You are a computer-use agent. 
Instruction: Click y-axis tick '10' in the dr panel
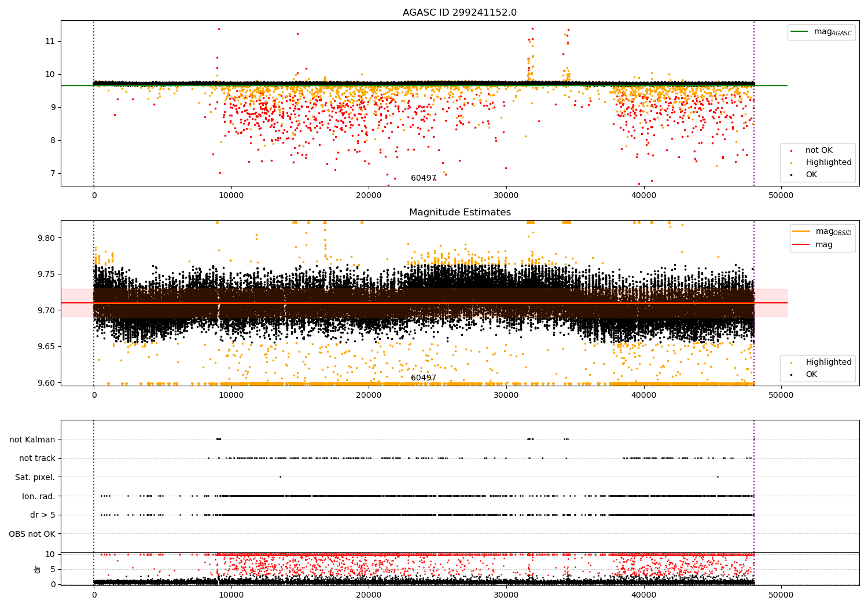click(50, 554)
